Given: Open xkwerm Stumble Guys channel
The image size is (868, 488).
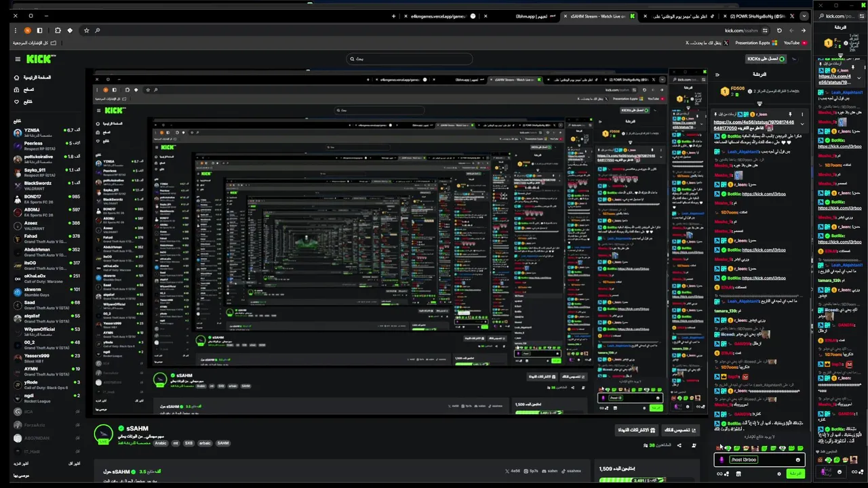Looking at the screenshot, I should (46, 291).
